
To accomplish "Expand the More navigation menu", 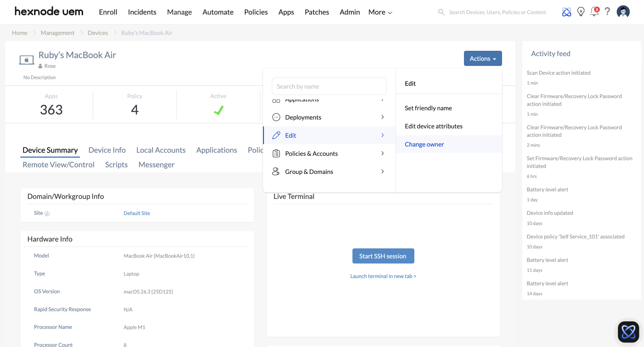I will coord(380,12).
